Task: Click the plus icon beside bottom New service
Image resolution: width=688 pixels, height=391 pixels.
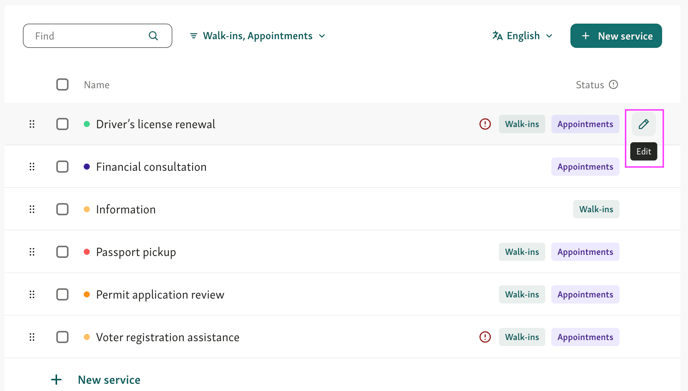Action: (56, 380)
